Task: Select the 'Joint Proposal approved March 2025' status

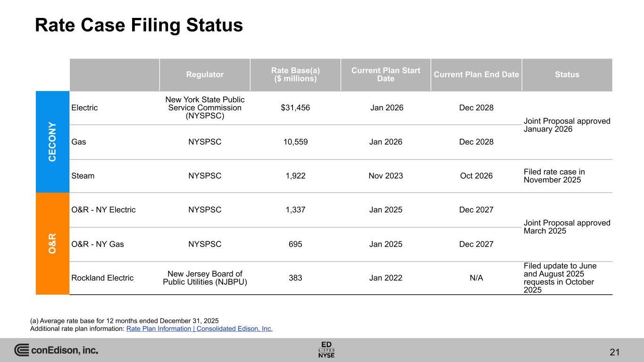Action: [x=567, y=227]
